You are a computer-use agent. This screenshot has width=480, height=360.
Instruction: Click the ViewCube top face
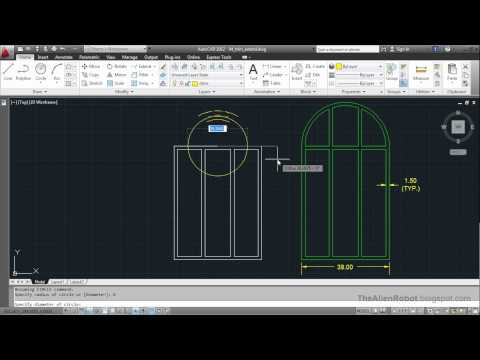pyautogui.click(x=458, y=126)
